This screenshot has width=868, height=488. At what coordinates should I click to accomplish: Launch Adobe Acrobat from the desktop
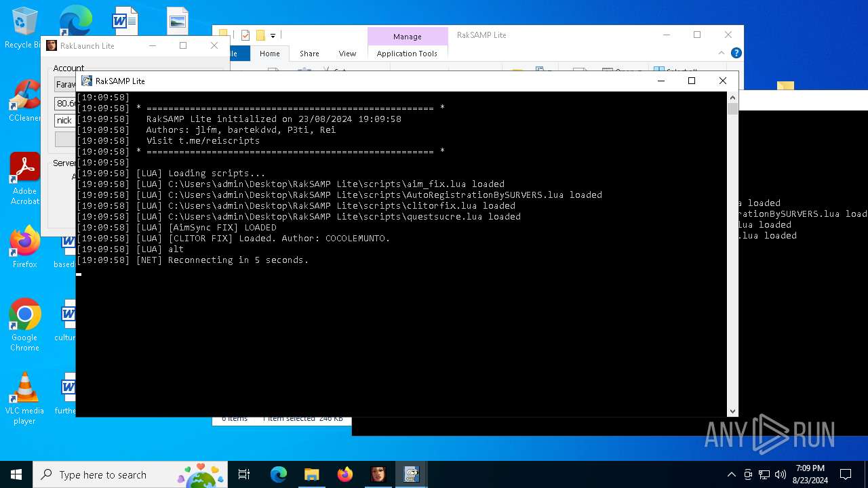coord(24,179)
